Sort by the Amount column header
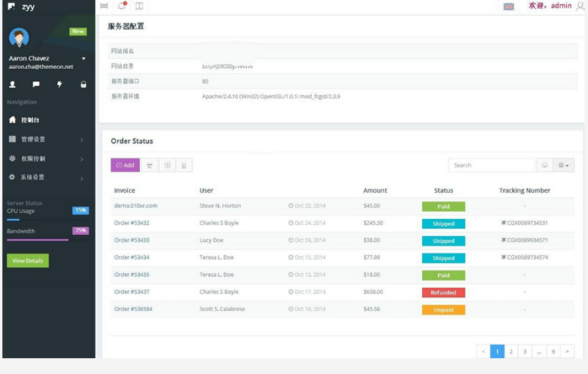This screenshot has width=588, height=374. (375, 191)
